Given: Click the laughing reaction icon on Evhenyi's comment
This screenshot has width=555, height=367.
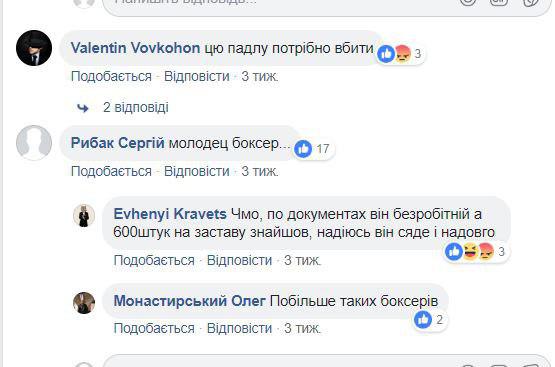Looking at the screenshot, I should (x=470, y=252).
